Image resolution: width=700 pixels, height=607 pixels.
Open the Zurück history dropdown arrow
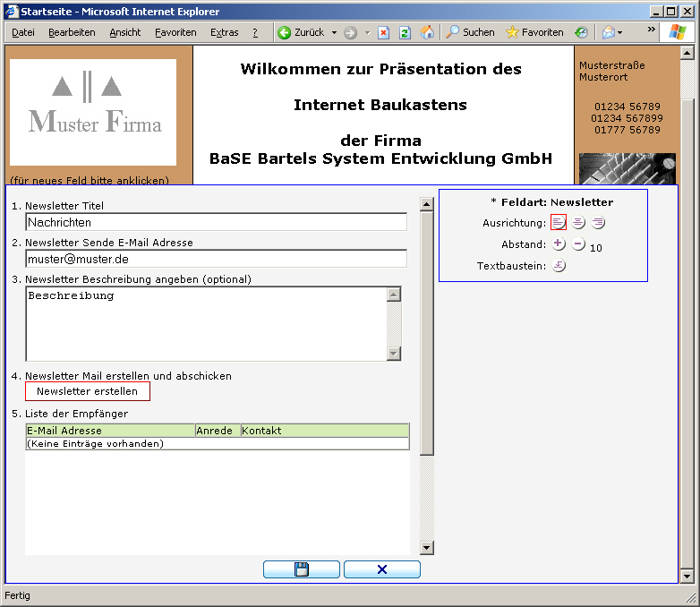tap(334, 32)
